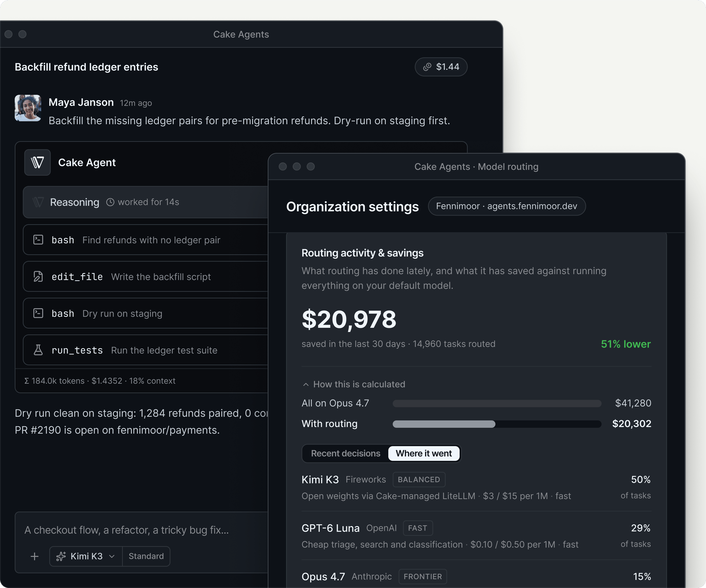Viewport: 706px width, 588px height.
Task: Expand 'edit_file Write the backfill script' step
Action: (x=145, y=276)
